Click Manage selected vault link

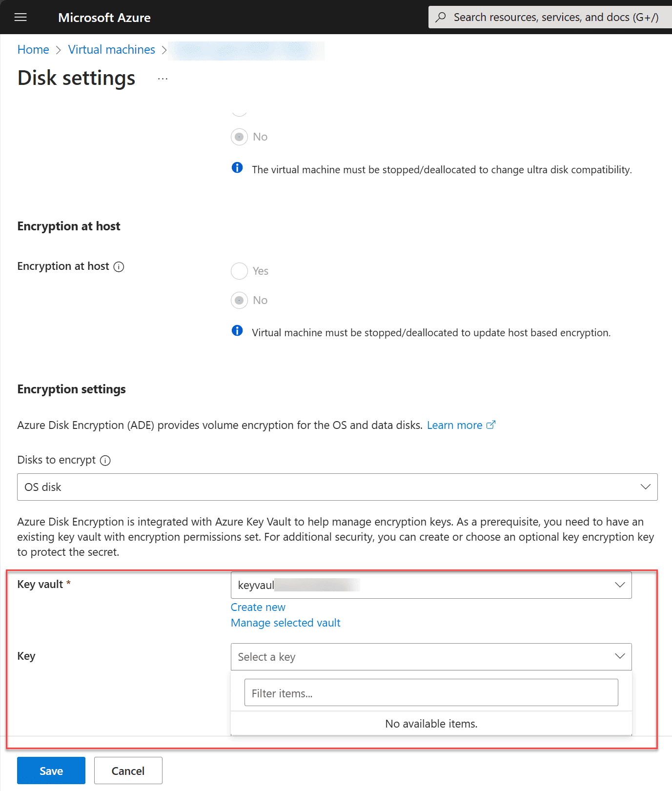click(285, 623)
